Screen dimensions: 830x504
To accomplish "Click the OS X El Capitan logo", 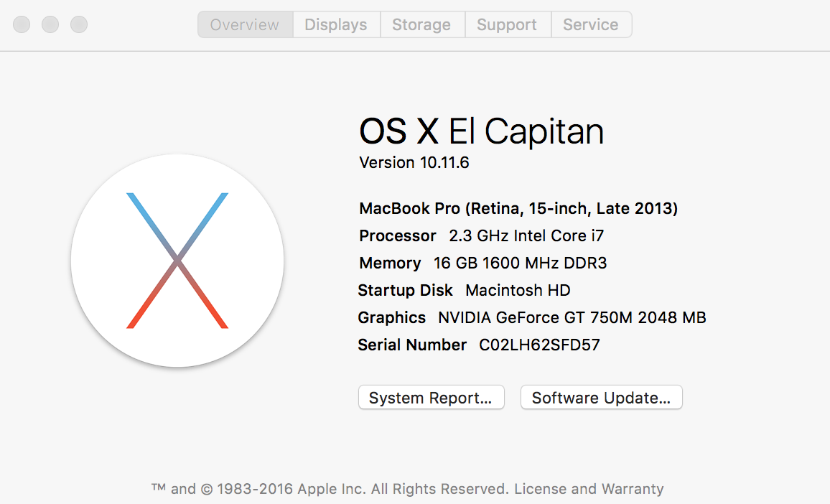I will [x=177, y=261].
